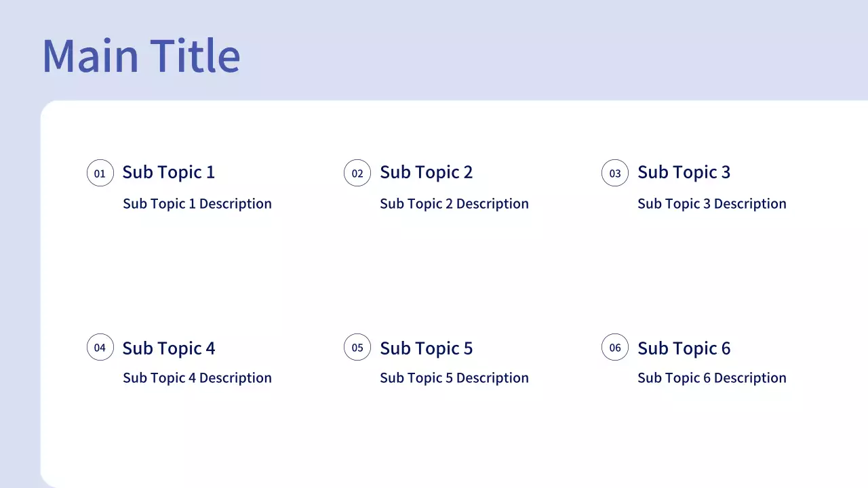Select the Sub Topic 2 Description text

tap(454, 203)
